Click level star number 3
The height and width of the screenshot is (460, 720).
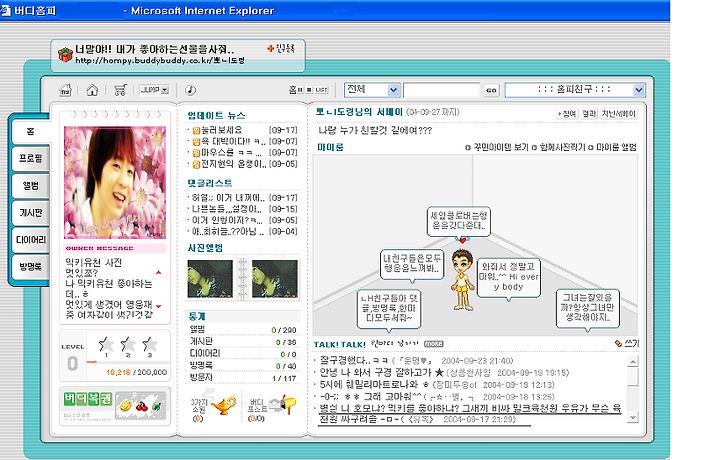[x=150, y=346]
